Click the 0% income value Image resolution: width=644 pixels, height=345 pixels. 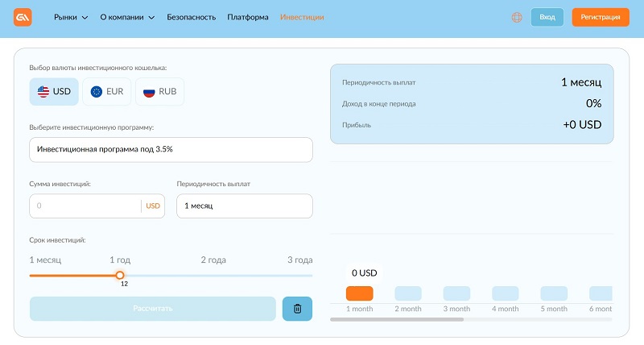[x=593, y=103]
